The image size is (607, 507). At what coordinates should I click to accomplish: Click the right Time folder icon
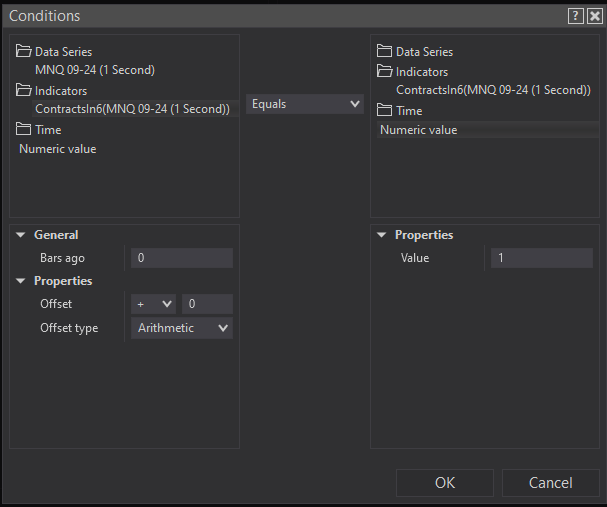click(385, 111)
